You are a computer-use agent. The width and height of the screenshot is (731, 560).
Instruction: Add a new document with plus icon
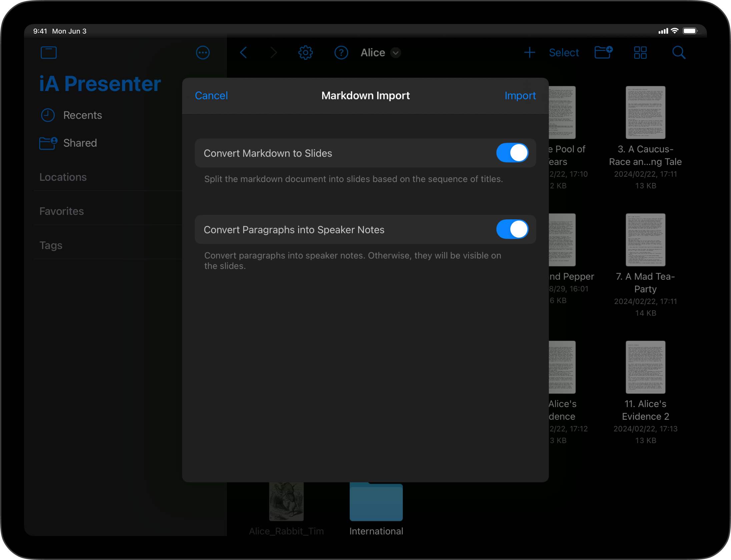530,53
